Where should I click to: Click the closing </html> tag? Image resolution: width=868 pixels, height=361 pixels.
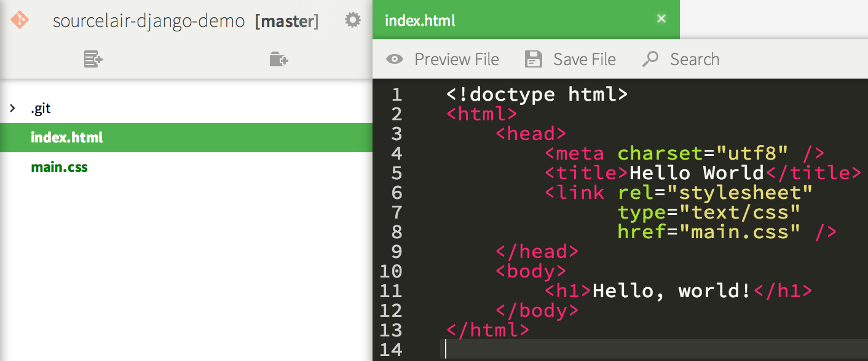[x=487, y=330]
